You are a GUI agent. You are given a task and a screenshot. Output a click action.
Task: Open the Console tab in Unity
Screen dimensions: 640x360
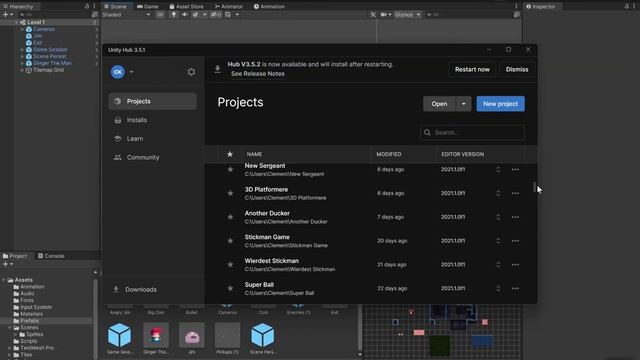[x=51, y=256]
